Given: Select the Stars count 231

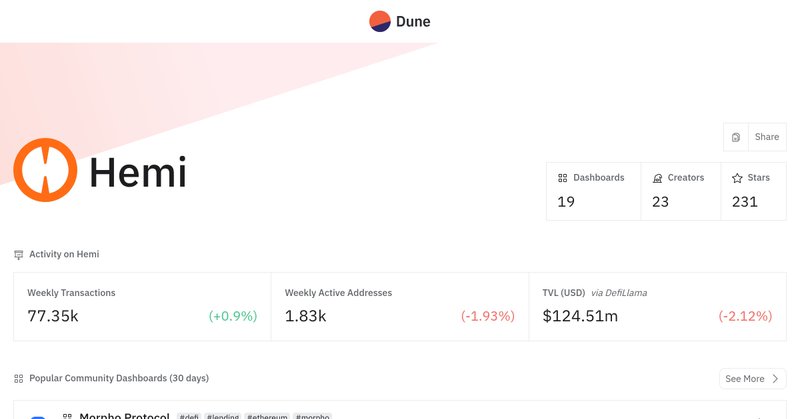Looking at the screenshot, I should (x=744, y=202).
